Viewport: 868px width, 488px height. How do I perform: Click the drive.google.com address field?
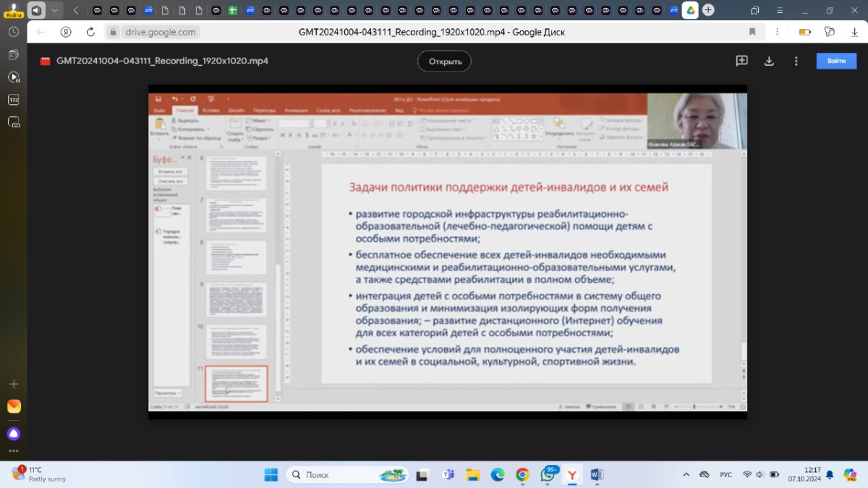[x=161, y=32]
